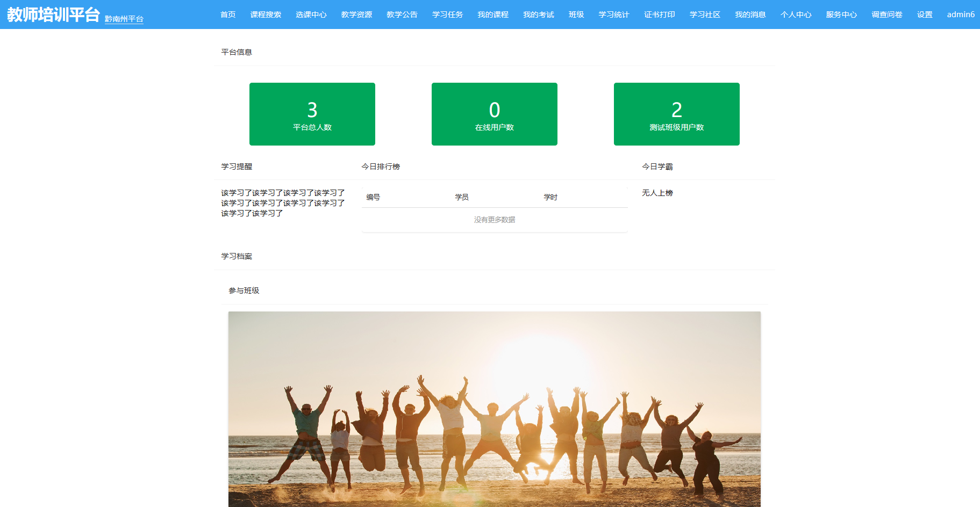Click the 在线用户数 green card
980x507 pixels.
[x=495, y=114]
